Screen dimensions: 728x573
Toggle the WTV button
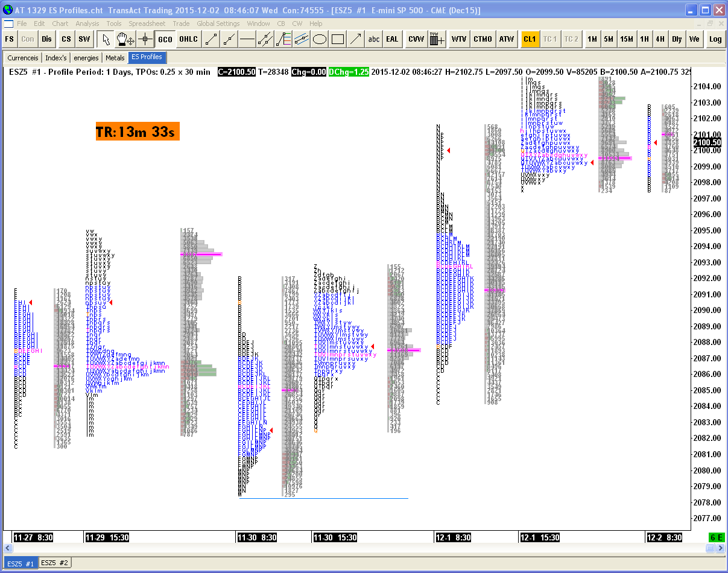coord(459,39)
